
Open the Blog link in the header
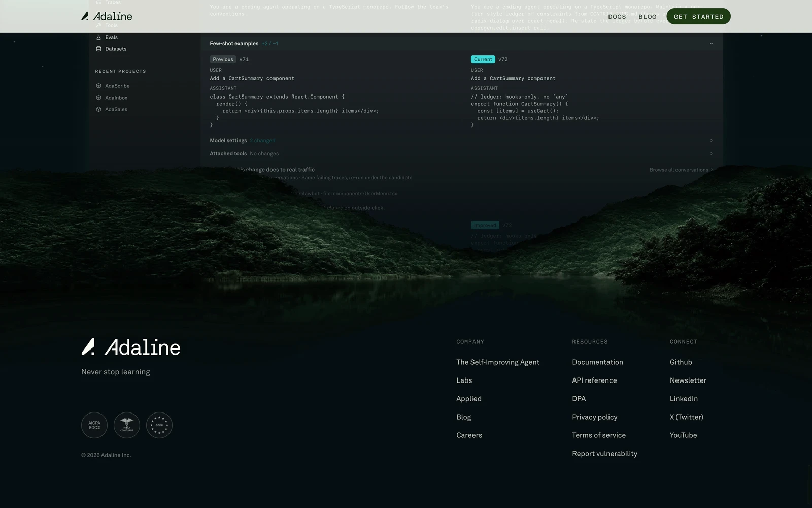648,17
